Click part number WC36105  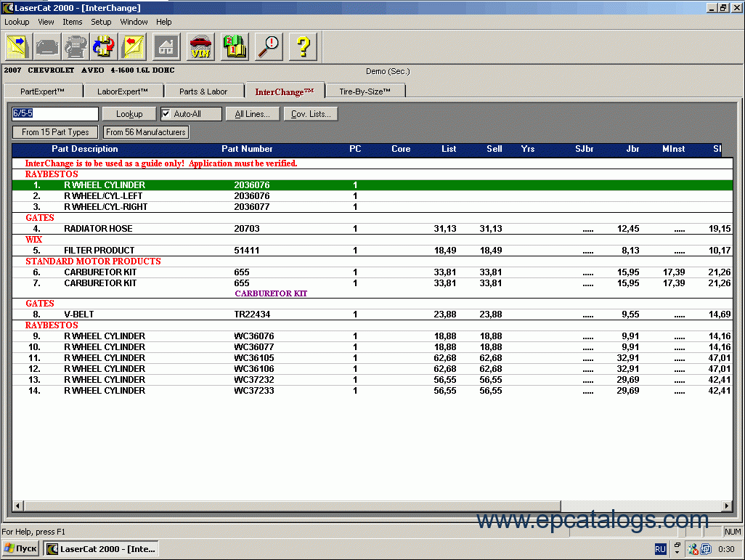coord(253,358)
